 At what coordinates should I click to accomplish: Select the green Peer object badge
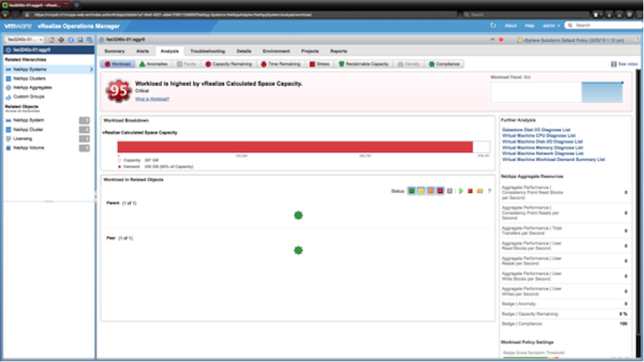coord(298,250)
